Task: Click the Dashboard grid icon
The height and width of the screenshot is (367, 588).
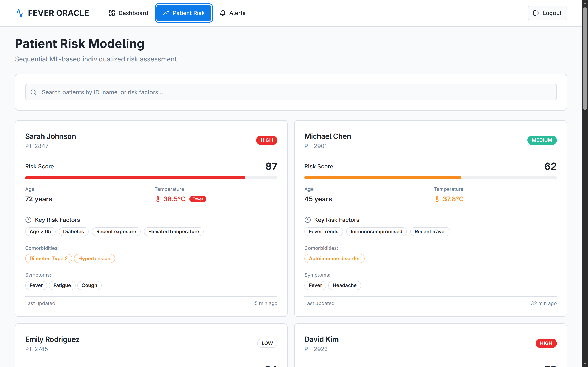Action: point(112,13)
